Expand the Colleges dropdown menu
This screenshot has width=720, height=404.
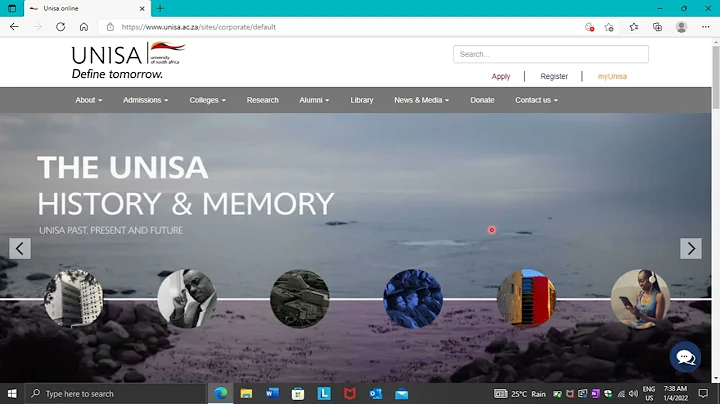pyautogui.click(x=208, y=100)
